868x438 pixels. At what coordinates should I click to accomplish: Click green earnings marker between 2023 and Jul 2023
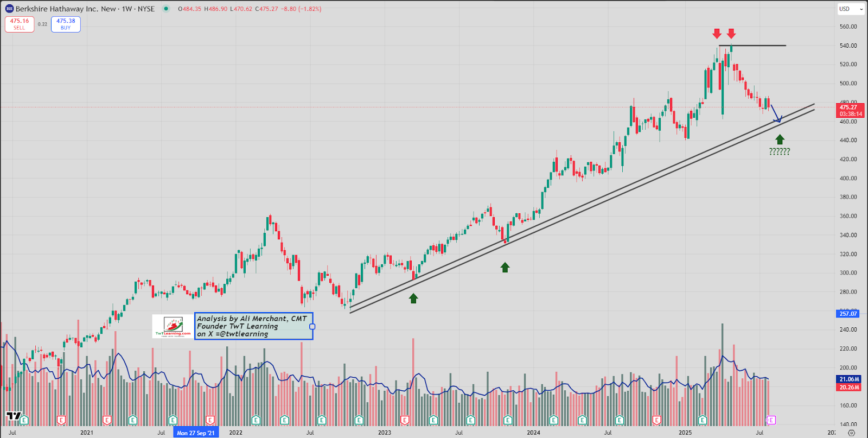(433, 420)
